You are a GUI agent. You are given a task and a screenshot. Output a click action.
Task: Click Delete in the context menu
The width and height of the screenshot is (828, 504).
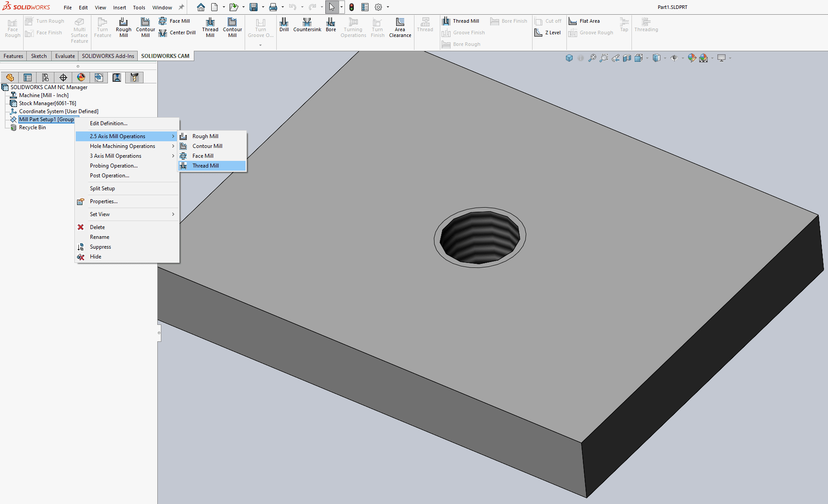click(x=97, y=227)
